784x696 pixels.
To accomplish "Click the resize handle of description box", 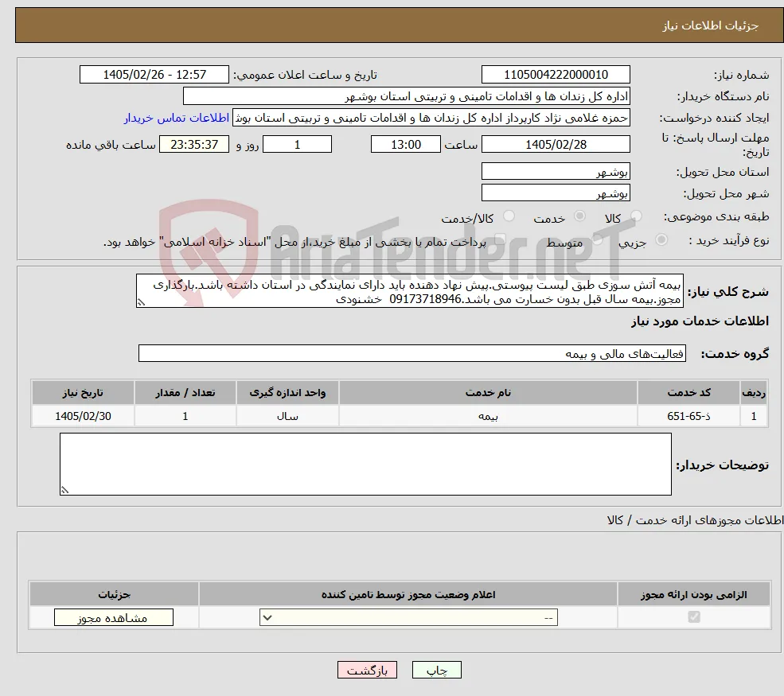I will click(x=141, y=302).
